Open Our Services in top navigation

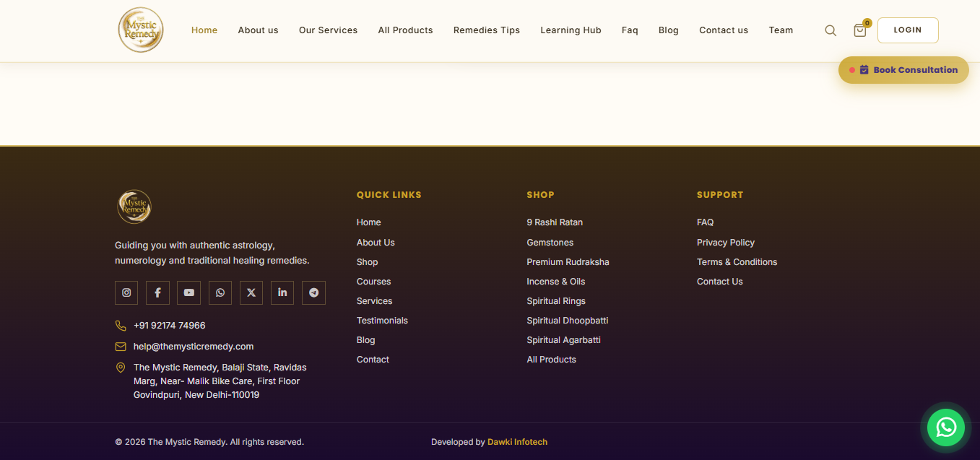click(328, 30)
